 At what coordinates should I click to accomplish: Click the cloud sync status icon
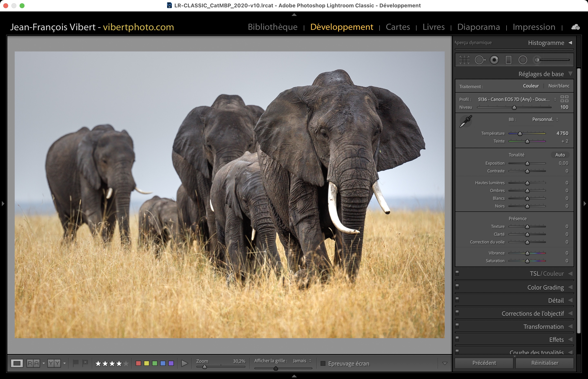[575, 27]
